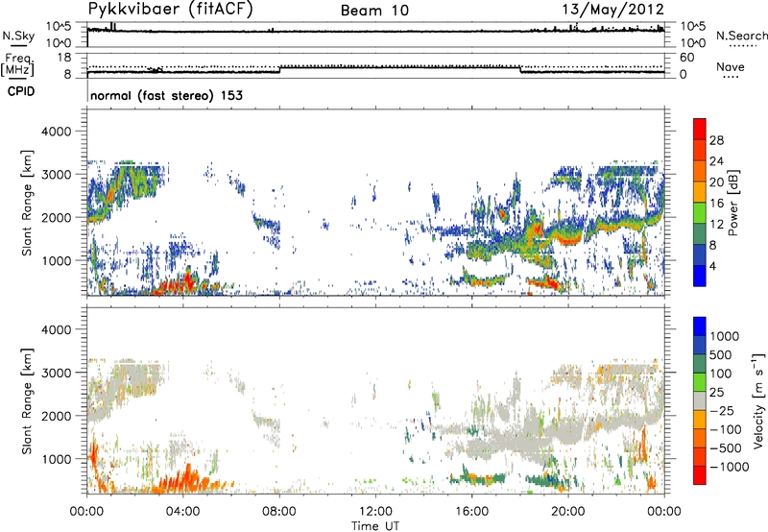Viewport: 768px width, 532px height.
Task: Click the red bottom Velocity colorbar segment below -1000
Action: (700, 475)
